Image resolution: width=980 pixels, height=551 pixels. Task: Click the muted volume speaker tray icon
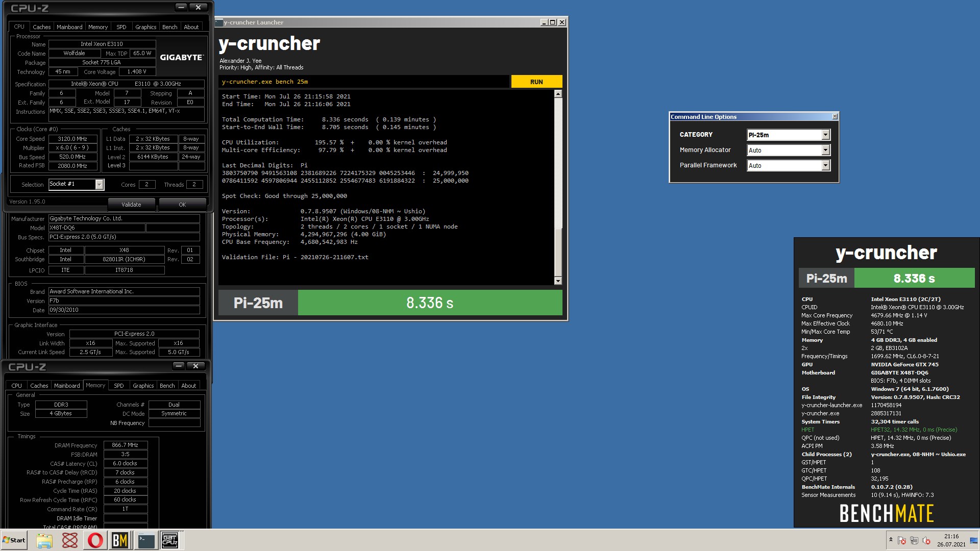point(926,540)
